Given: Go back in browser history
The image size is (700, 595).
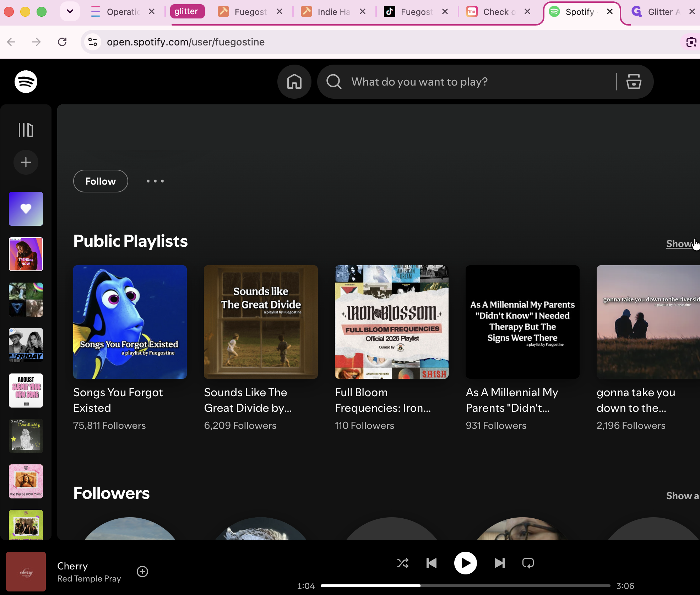Looking at the screenshot, I should click(x=11, y=42).
